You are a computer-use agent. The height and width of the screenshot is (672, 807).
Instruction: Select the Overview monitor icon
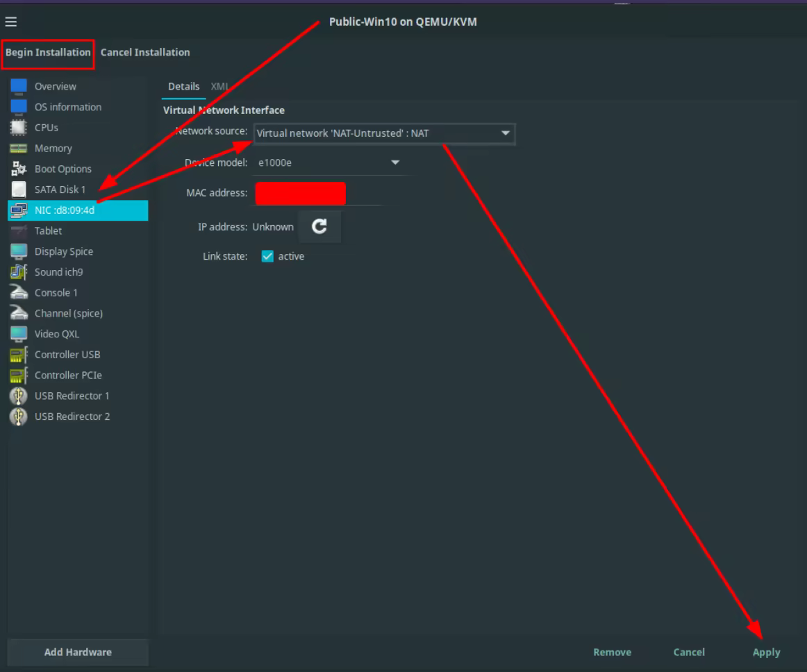point(19,87)
